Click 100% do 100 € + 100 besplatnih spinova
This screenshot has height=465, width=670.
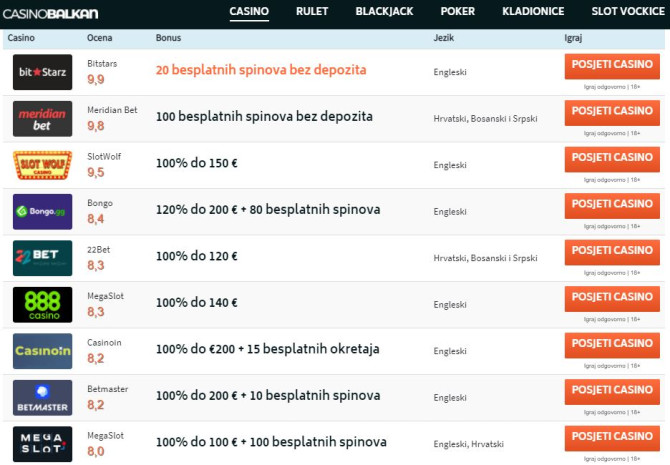pyautogui.click(x=271, y=442)
